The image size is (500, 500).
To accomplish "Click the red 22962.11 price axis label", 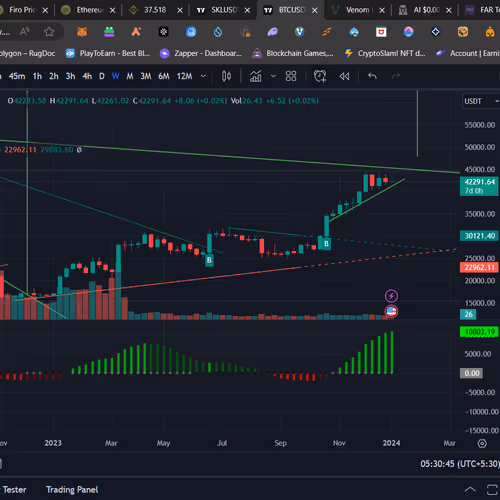I will point(479,267).
